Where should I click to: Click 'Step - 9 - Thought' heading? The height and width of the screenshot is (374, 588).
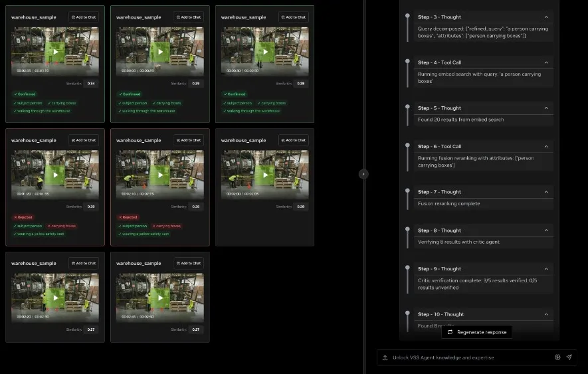pyautogui.click(x=439, y=269)
